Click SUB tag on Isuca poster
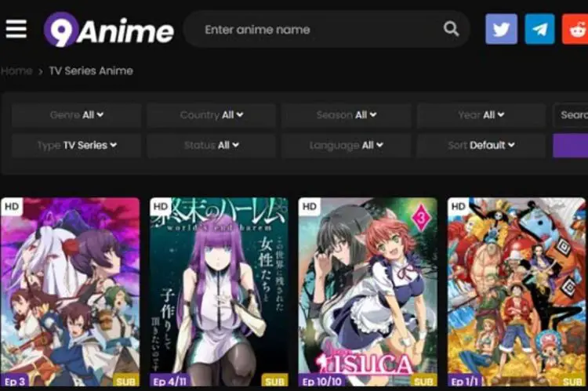Viewport: 588px width, 391px height. point(423,380)
